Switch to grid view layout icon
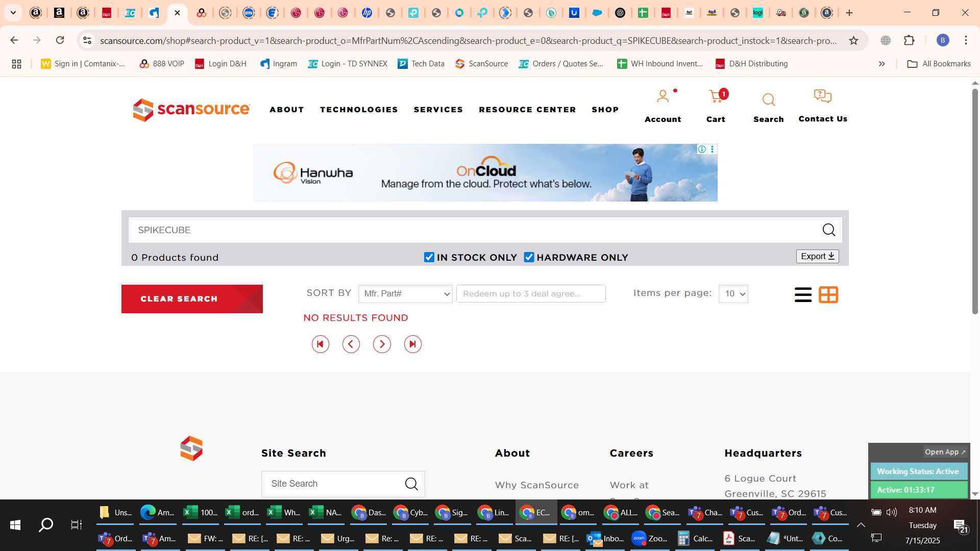The height and width of the screenshot is (551, 980). coord(828,295)
